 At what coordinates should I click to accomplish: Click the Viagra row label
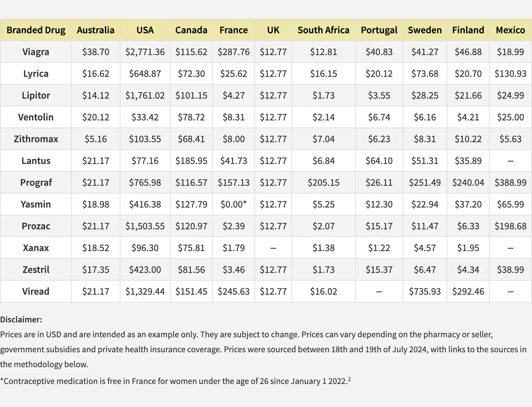pyautogui.click(x=36, y=52)
